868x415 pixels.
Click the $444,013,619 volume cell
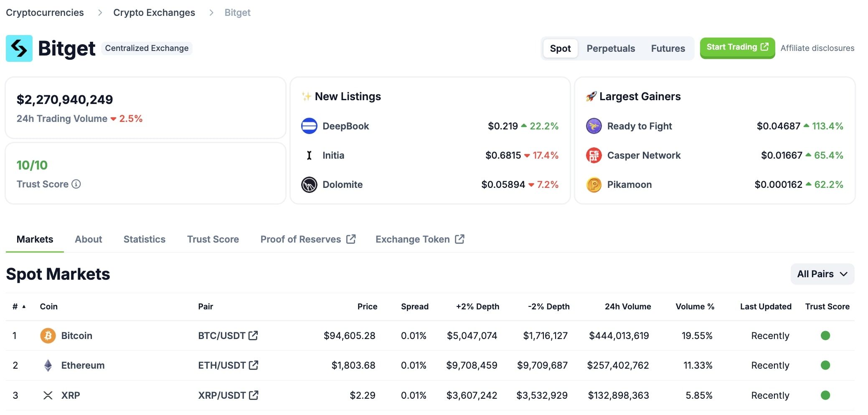click(619, 336)
